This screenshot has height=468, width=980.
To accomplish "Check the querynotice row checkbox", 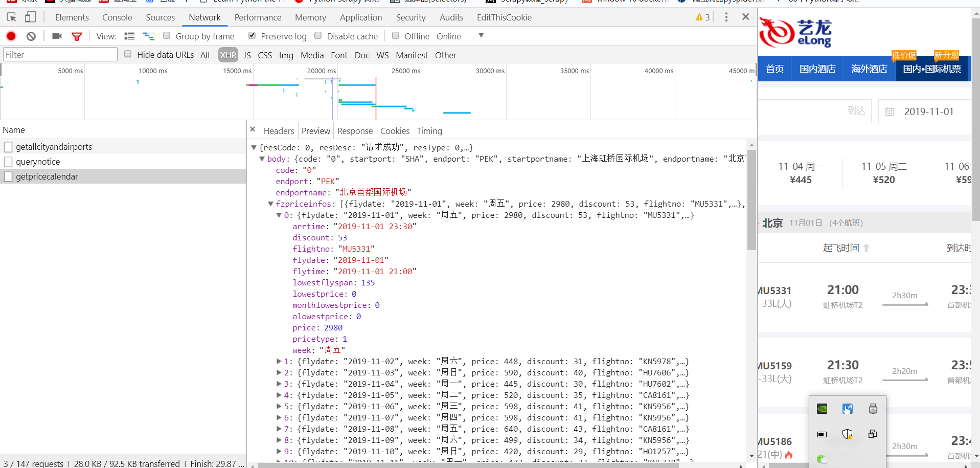I will (8, 162).
